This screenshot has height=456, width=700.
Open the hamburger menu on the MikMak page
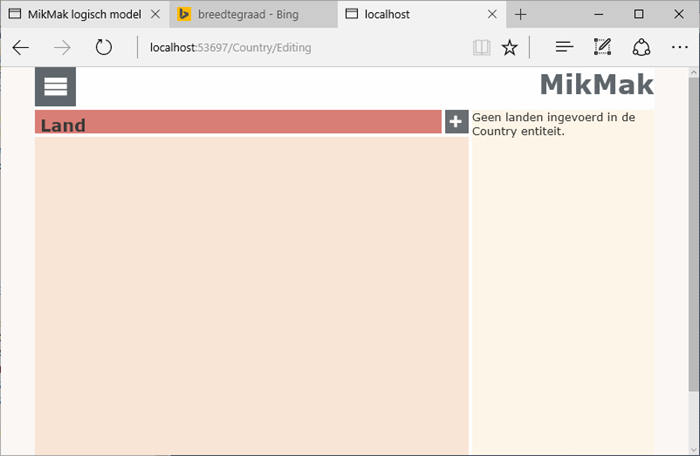pyautogui.click(x=55, y=87)
